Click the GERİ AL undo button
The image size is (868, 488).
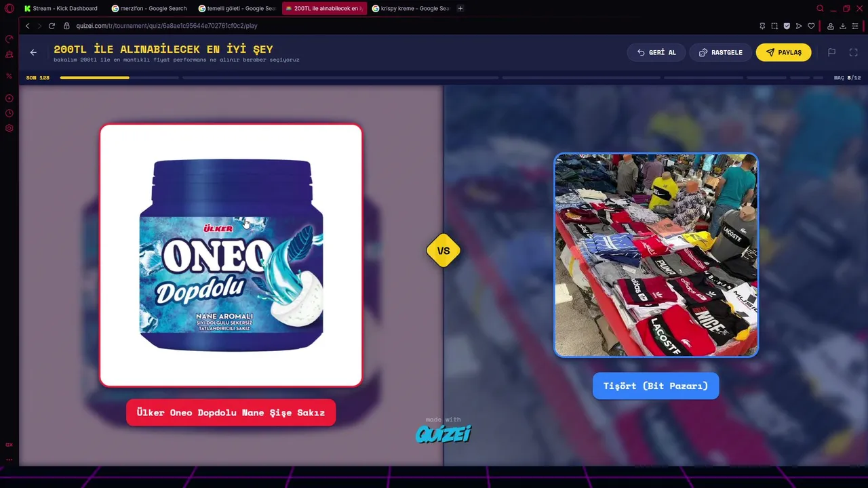[656, 52]
